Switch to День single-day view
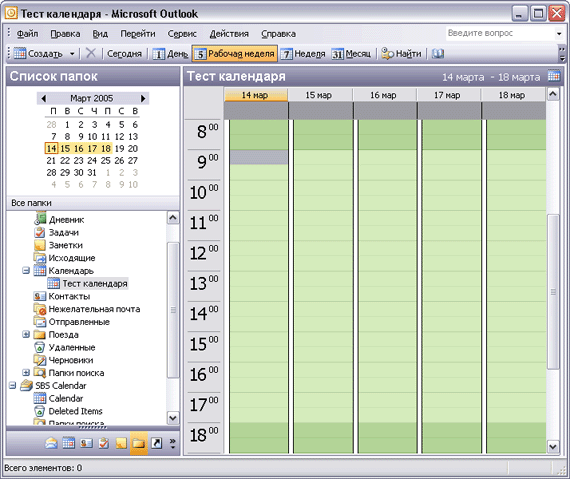 point(170,54)
